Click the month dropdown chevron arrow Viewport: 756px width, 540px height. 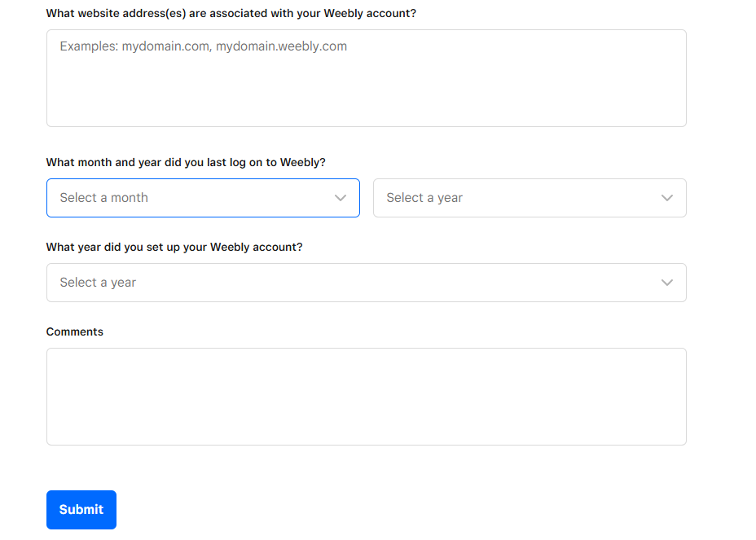(341, 198)
